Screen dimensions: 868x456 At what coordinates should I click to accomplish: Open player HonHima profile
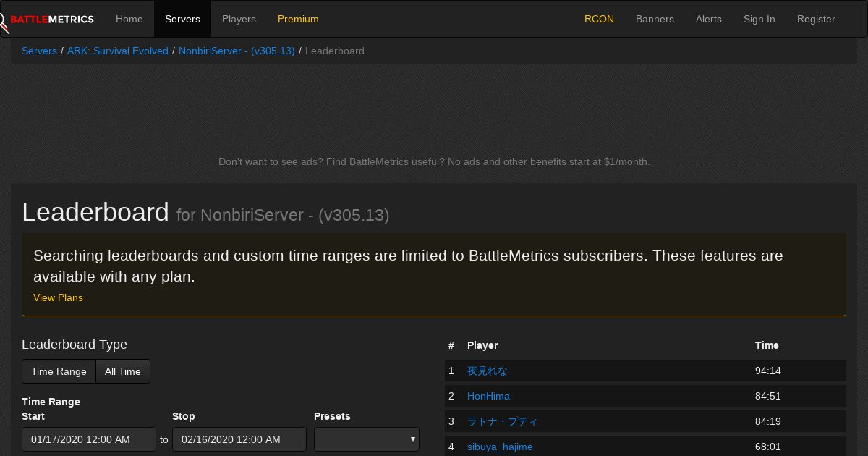pyautogui.click(x=488, y=396)
